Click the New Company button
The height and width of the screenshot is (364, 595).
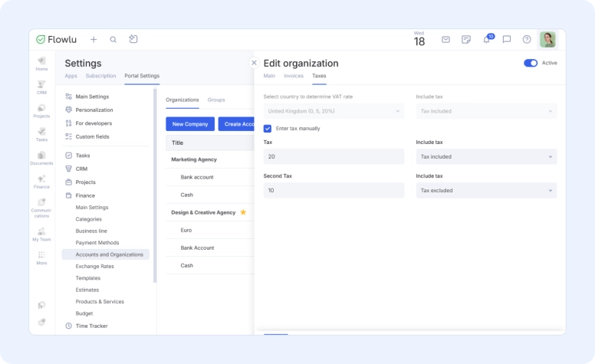coord(190,124)
